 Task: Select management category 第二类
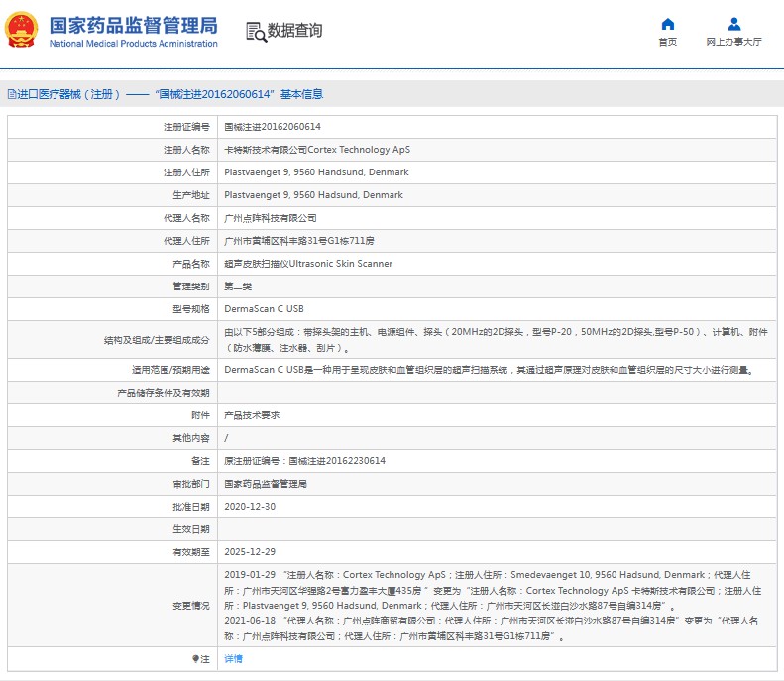pyautogui.click(x=238, y=286)
